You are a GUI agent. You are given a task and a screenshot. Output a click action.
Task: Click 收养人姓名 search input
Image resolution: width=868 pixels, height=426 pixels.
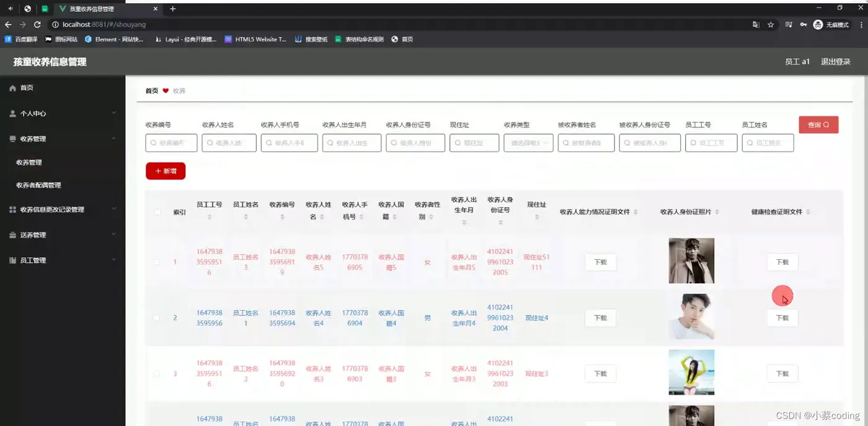click(x=229, y=143)
